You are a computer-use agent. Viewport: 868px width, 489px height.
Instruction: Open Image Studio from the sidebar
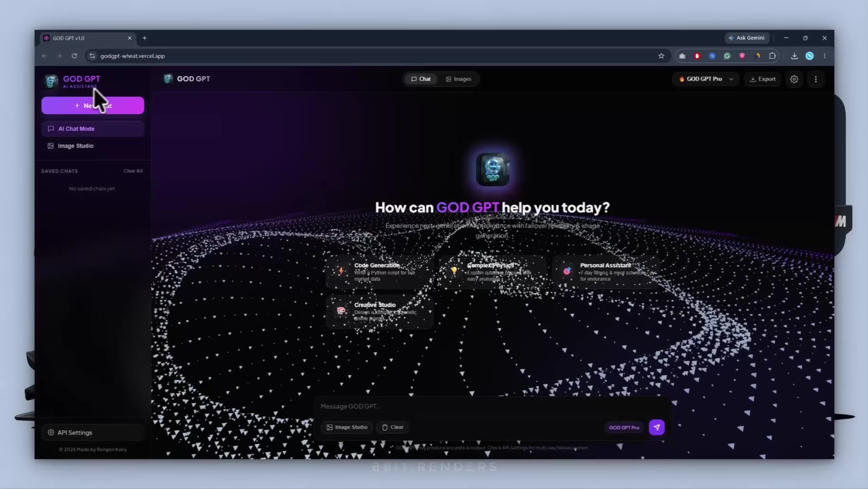[x=93, y=146]
